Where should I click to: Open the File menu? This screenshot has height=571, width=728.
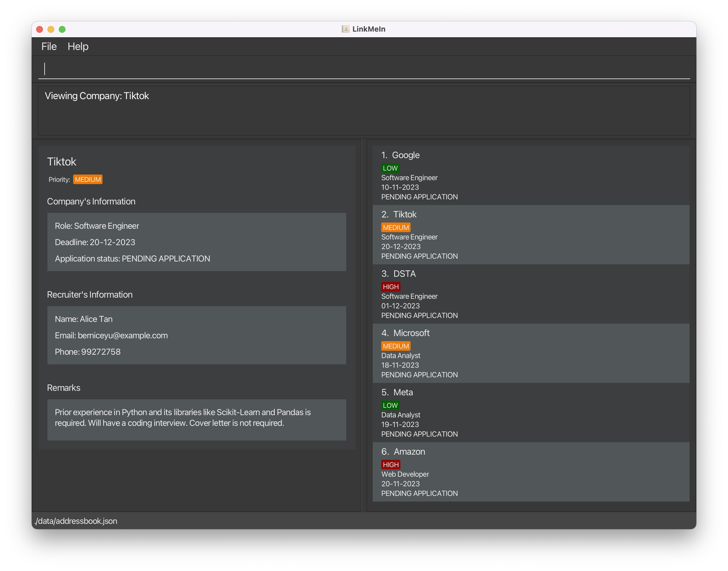coord(49,47)
